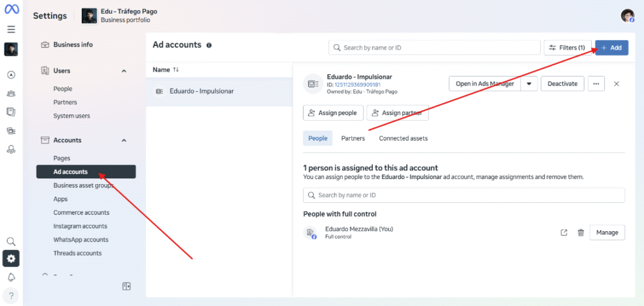The width and height of the screenshot is (644, 306).
Task: Click the settings gear icon in sidebar
Action: click(11, 258)
